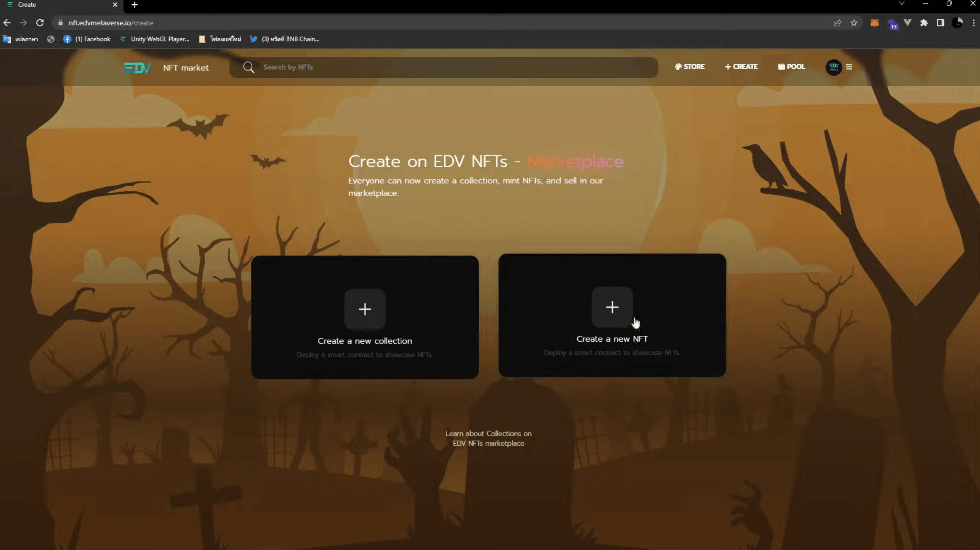Image resolution: width=980 pixels, height=550 pixels.
Task: Open Chrome three-dot menu
Action: 973,23
